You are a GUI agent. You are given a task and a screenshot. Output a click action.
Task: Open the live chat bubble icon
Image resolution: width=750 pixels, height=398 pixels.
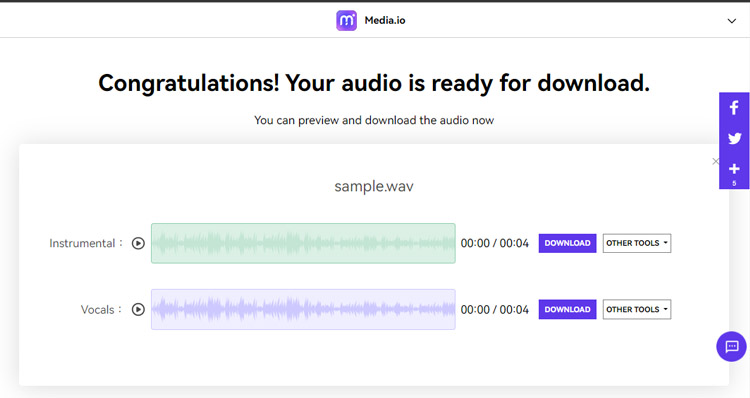pyautogui.click(x=731, y=346)
